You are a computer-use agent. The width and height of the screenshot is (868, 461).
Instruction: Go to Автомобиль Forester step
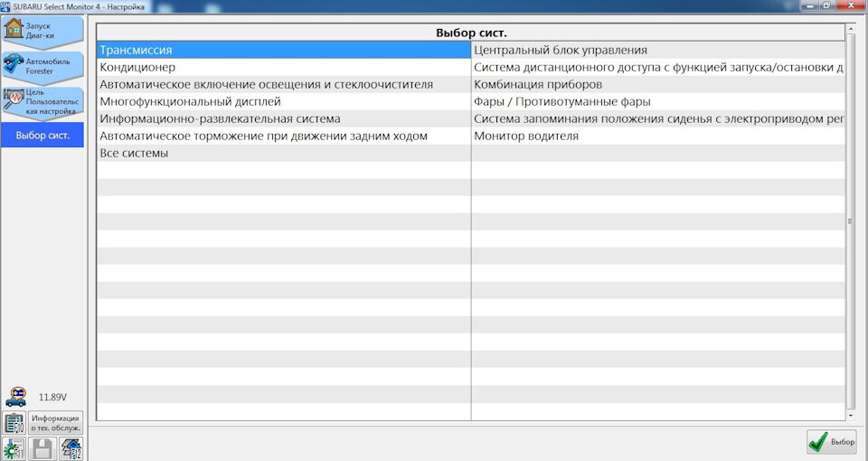[42, 66]
